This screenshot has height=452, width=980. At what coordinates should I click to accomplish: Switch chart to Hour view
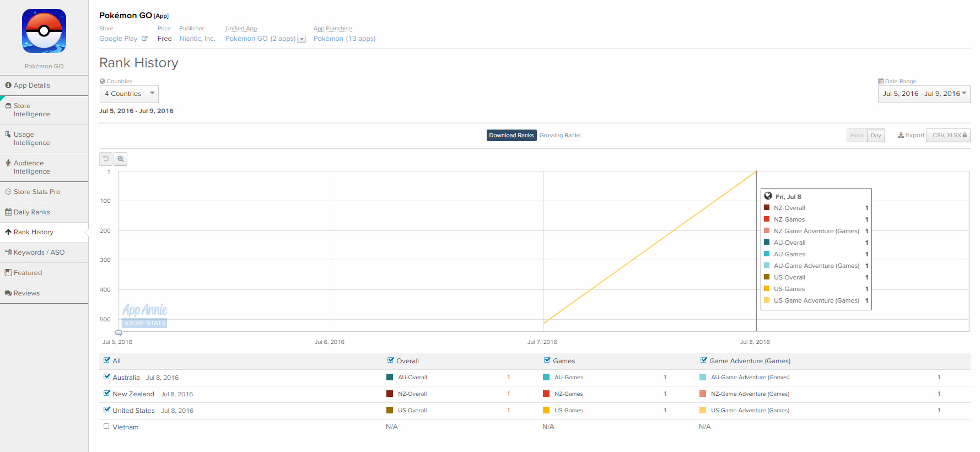[x=857, y=135]
